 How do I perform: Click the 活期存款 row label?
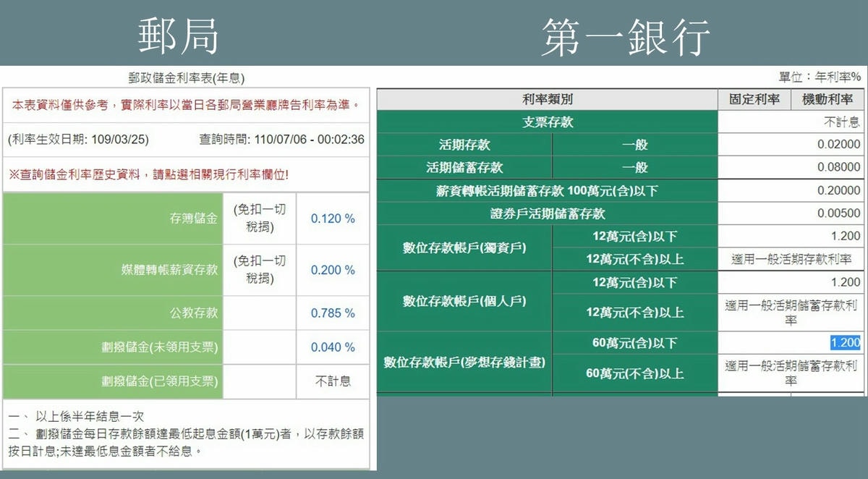tap(464, 145)
